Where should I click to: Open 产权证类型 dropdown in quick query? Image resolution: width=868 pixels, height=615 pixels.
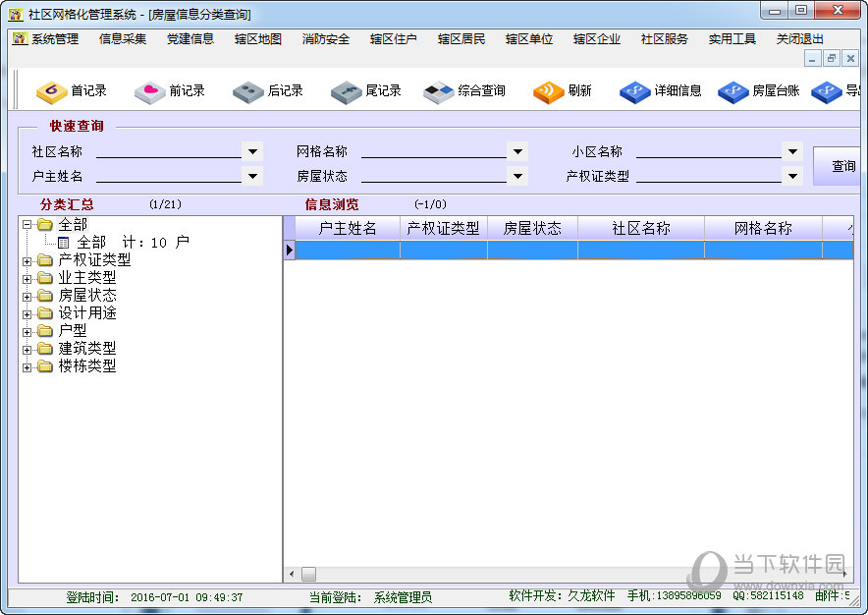tap(792, 176)
